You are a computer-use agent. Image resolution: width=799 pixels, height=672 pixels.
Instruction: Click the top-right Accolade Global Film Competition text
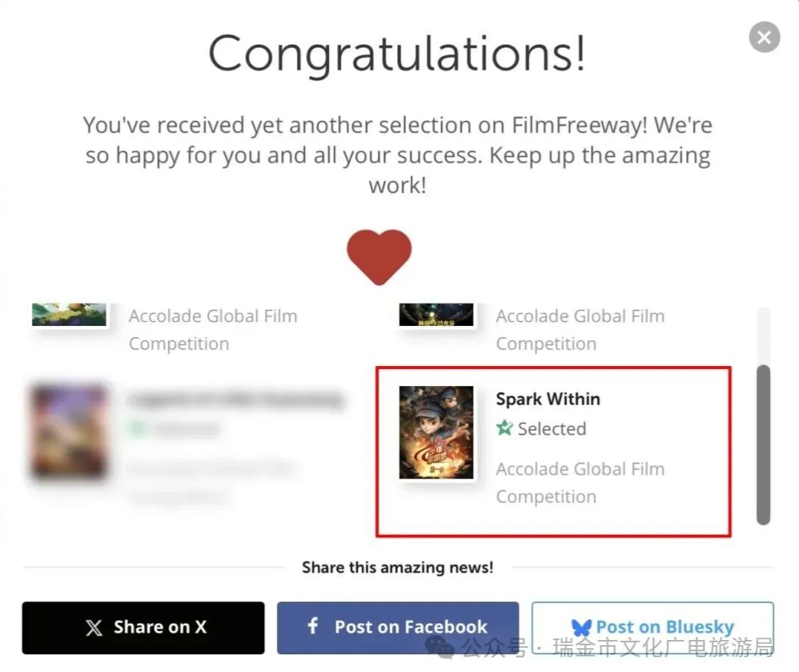580,330
